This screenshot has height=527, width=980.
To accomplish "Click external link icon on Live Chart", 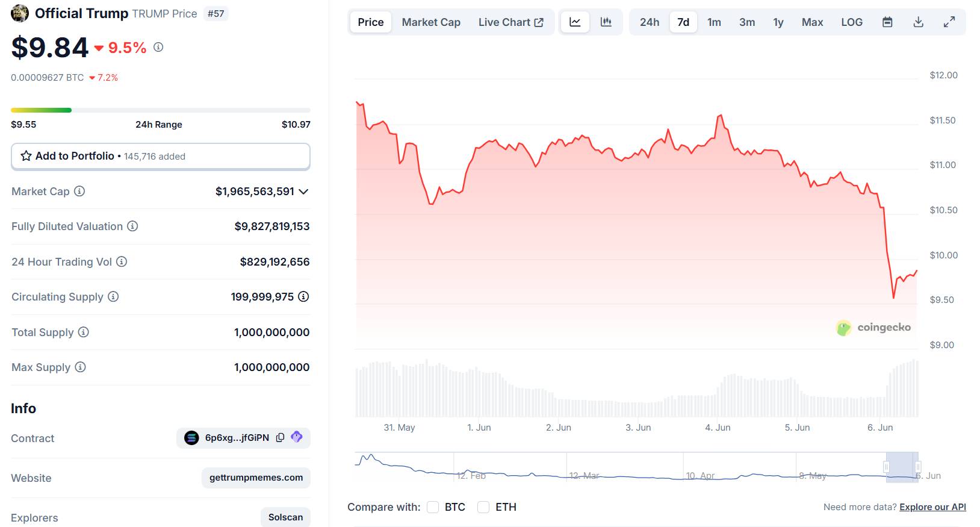I will (539, 22).
